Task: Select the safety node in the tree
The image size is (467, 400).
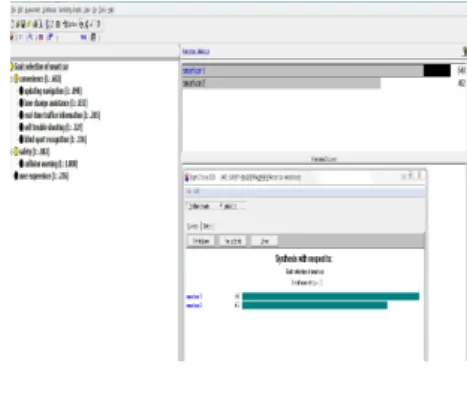Action: 34,152
